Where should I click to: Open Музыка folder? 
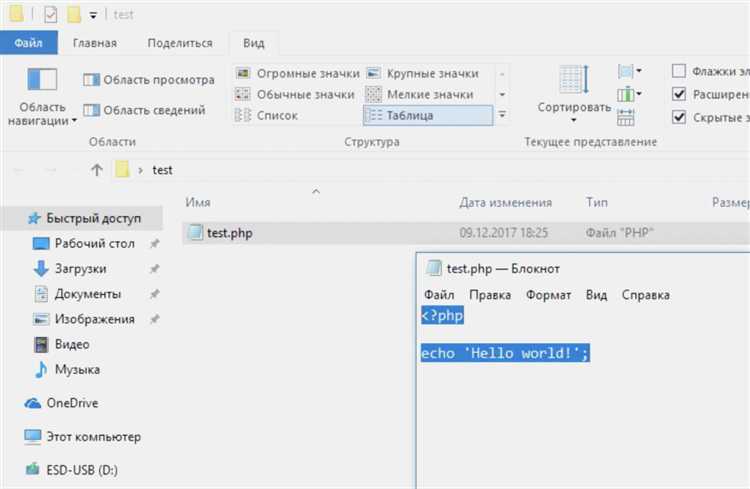click(77, 369)
